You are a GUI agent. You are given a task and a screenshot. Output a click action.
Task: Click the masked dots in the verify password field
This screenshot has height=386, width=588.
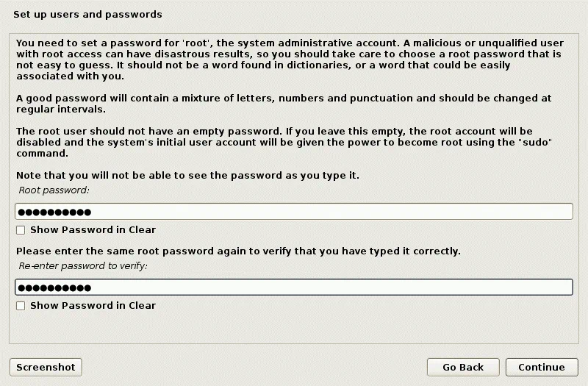point(54,288)
